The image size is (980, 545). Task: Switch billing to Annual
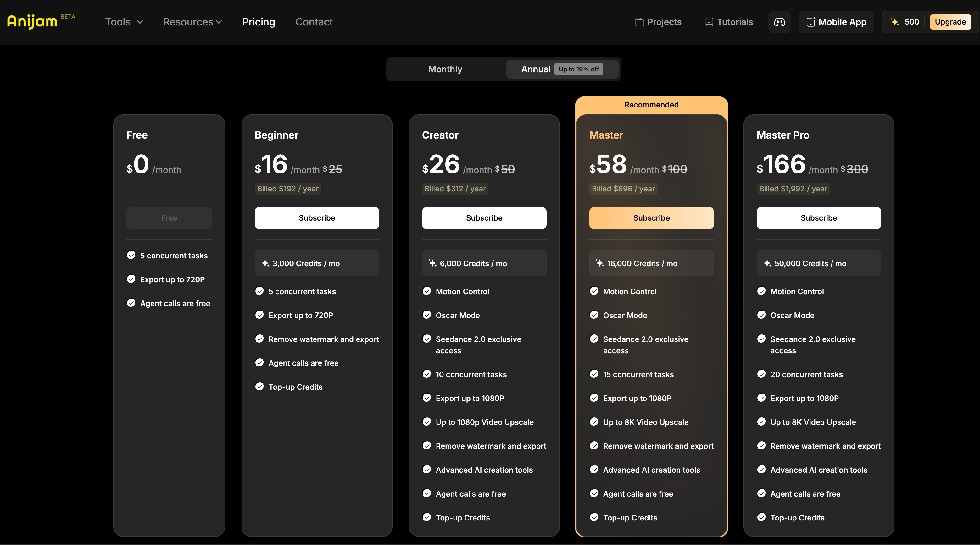click(x=562, y=69)
